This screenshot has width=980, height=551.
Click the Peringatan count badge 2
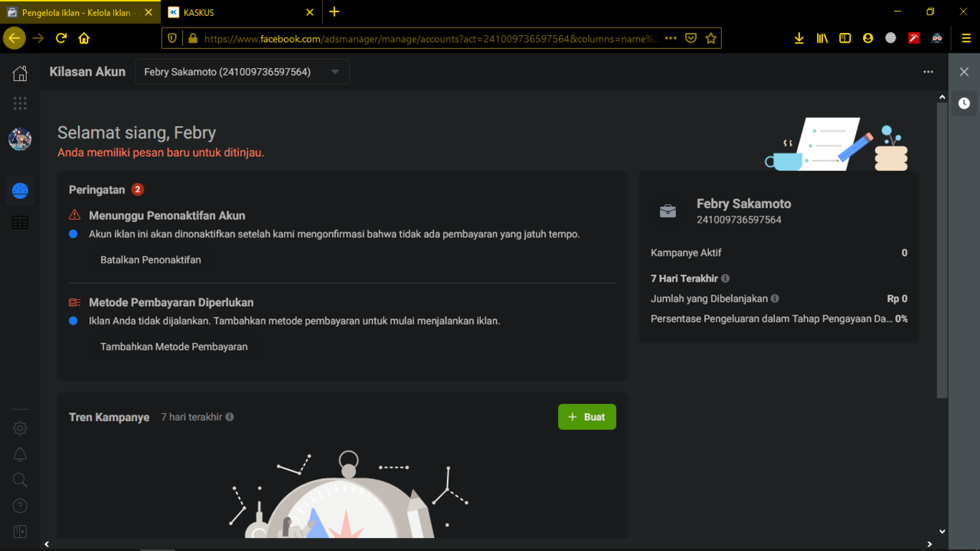137,190
